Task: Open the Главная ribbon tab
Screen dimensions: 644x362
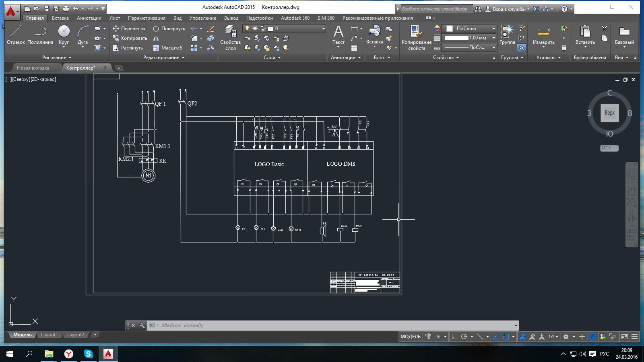Action: (x=35, y=18)
